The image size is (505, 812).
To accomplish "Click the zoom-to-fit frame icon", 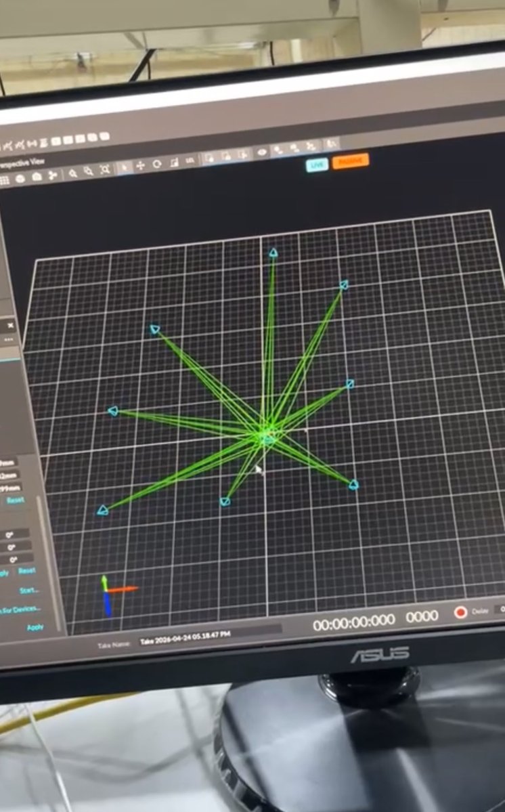I will point(105,170).
